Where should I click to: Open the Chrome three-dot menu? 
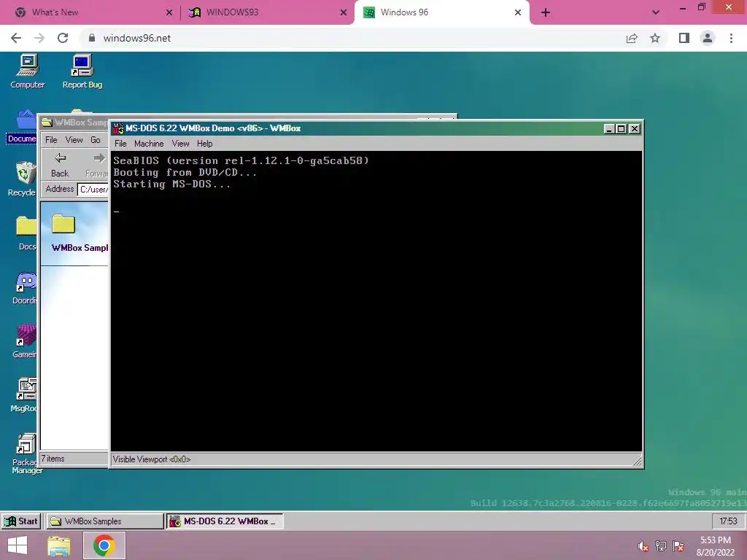731,38
